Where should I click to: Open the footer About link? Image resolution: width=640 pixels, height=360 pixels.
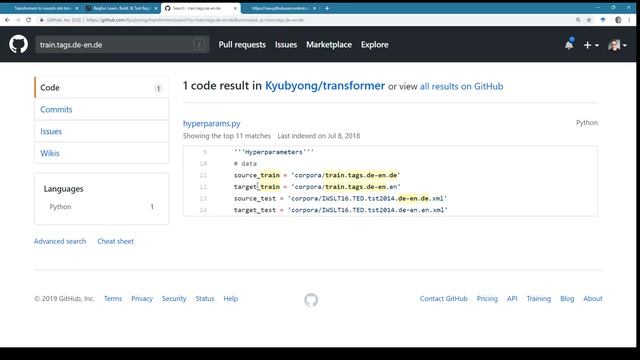coord(593,298)
